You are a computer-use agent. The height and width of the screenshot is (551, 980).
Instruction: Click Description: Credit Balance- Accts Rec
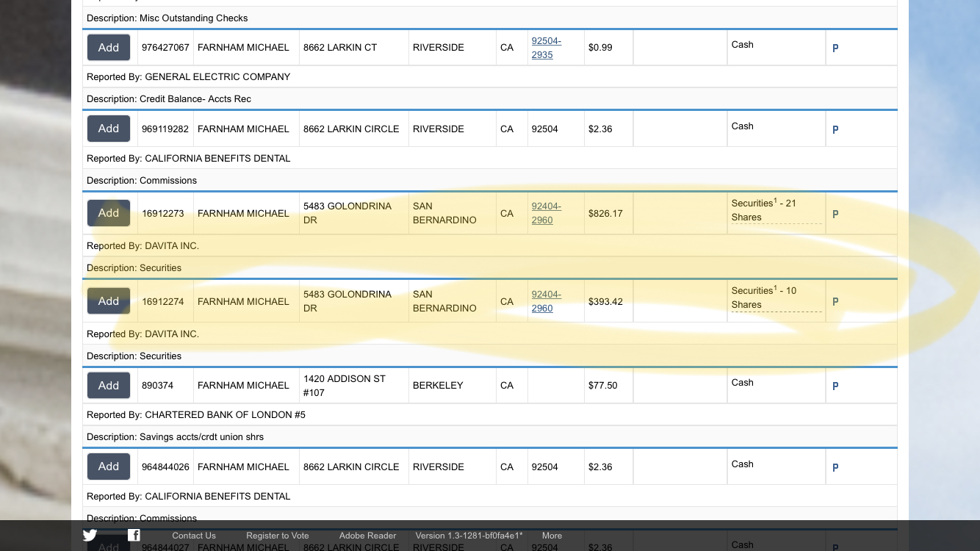pos(169,99)
